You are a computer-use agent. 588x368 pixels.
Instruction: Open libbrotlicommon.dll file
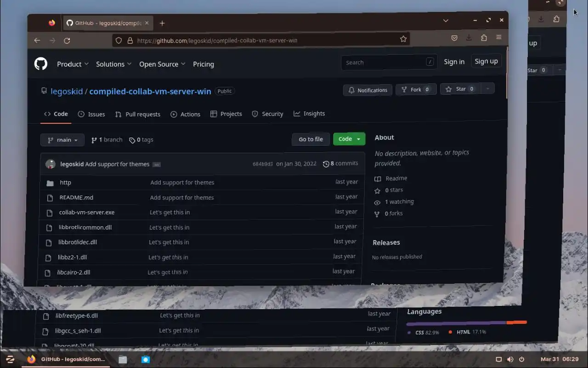coord(85,227)
